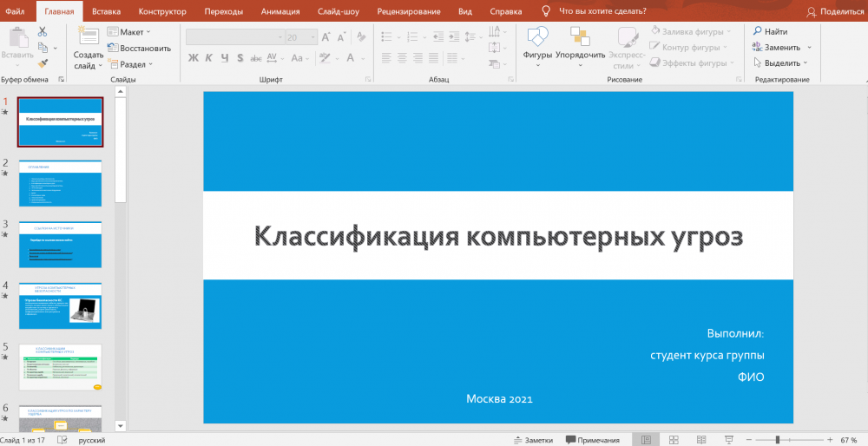Viewport: 868px width, 446px height.
Task: Toggle bold formatting (Ж)
Action: click(192, 58)
